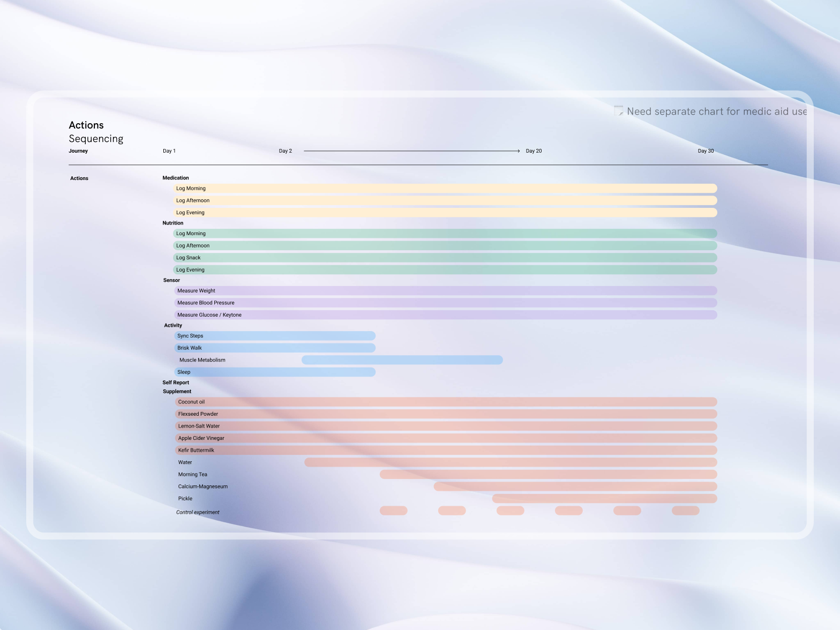Select the Measure Weight bar
The height and width of the screenshot is (630, 840).
[446, 291]
